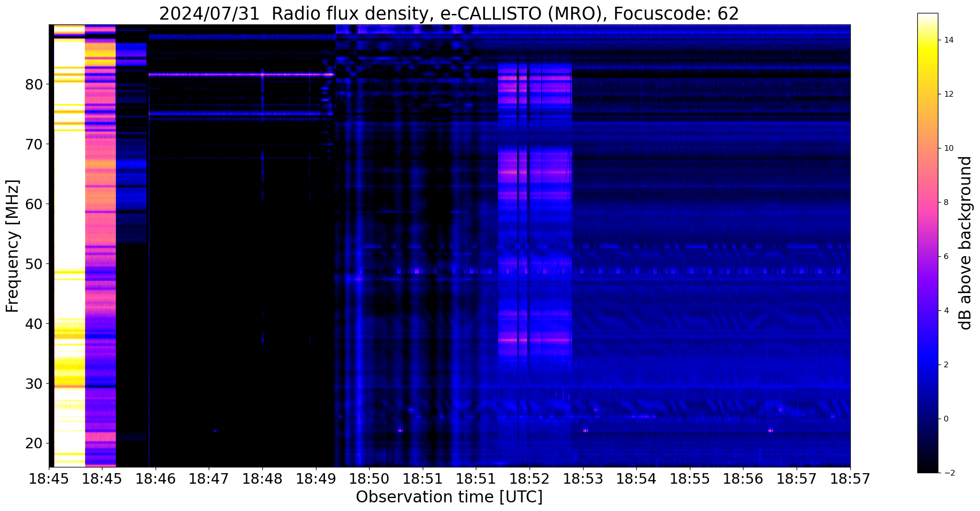Click the 30 MHz frequency tick label
980x511 pixels.
(x=34, y=384)
